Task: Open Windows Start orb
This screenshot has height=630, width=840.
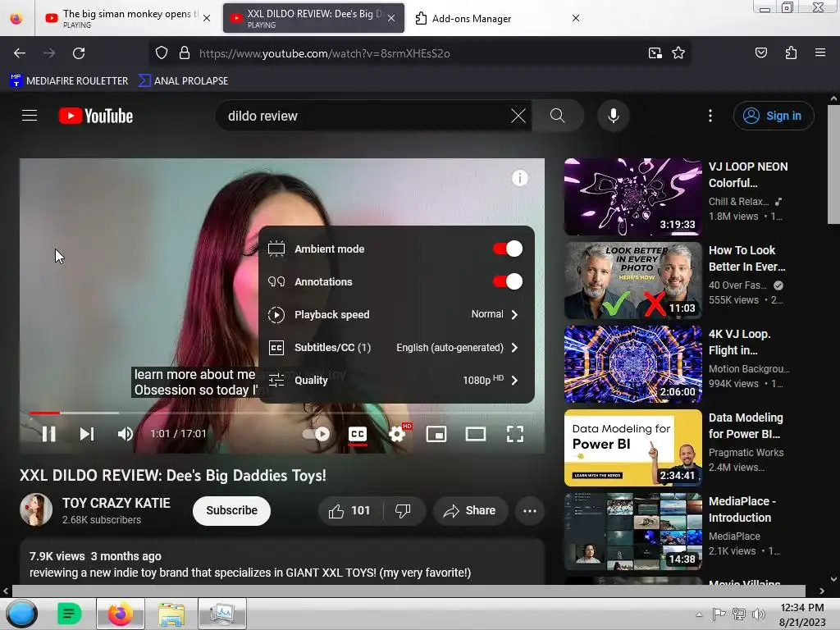Action: [x=21, y=614]
